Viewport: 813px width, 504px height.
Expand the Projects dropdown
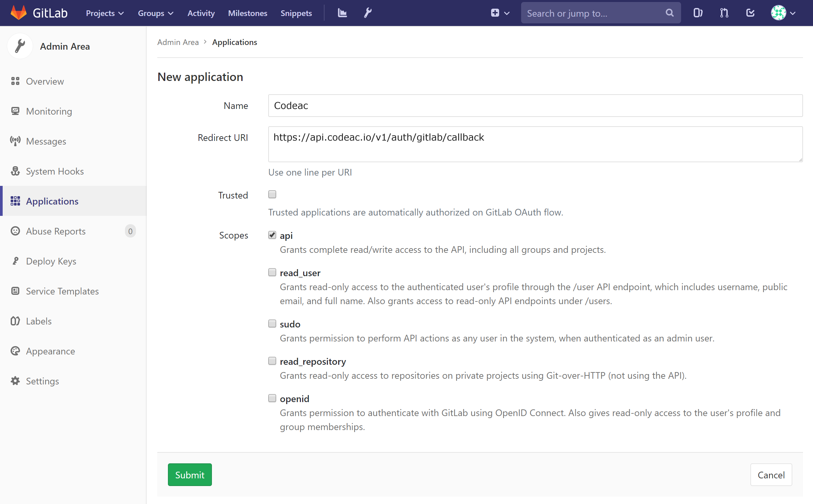coord(104,13)
